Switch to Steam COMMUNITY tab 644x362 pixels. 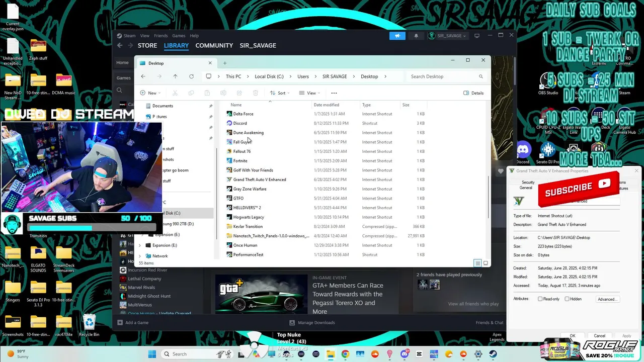(x=214, y=45)
